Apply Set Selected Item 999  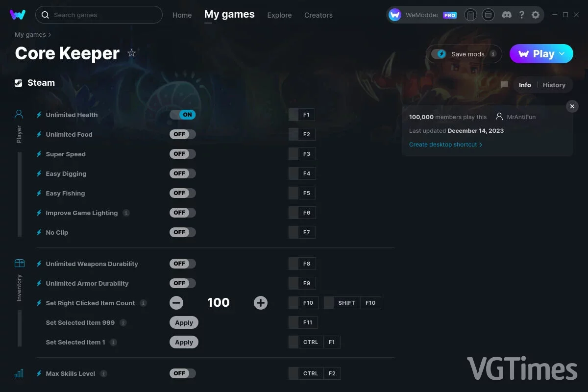pos(184,322)
